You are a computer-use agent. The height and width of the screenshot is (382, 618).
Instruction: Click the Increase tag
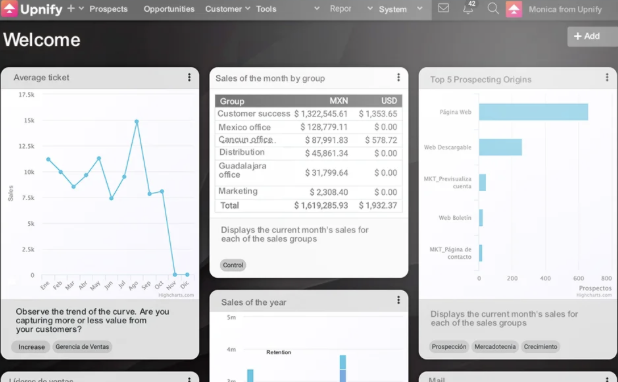click(x=31, y=347)
